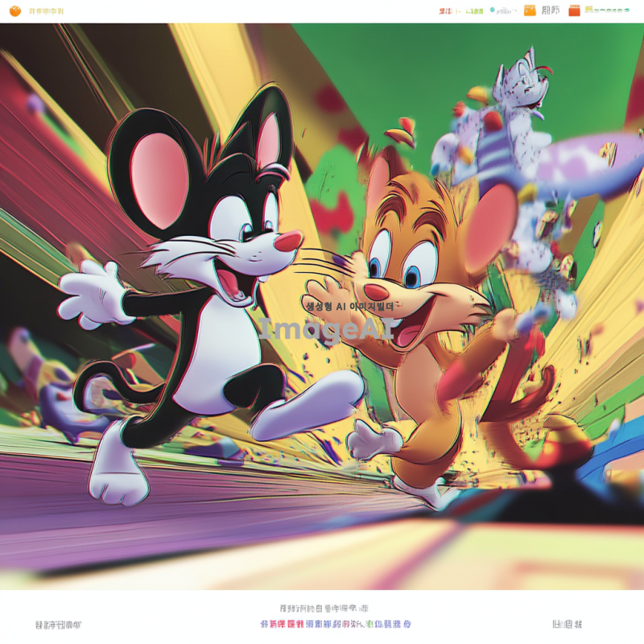Click the Korean caption above the ImageAI watermark
644x644 pixels.
tap(349, 306)
